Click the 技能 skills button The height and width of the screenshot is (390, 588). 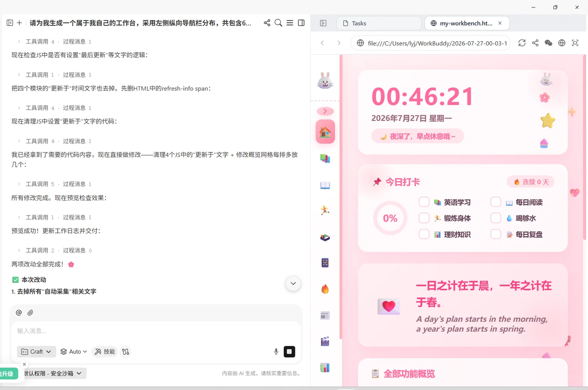[x=105, y=351]
